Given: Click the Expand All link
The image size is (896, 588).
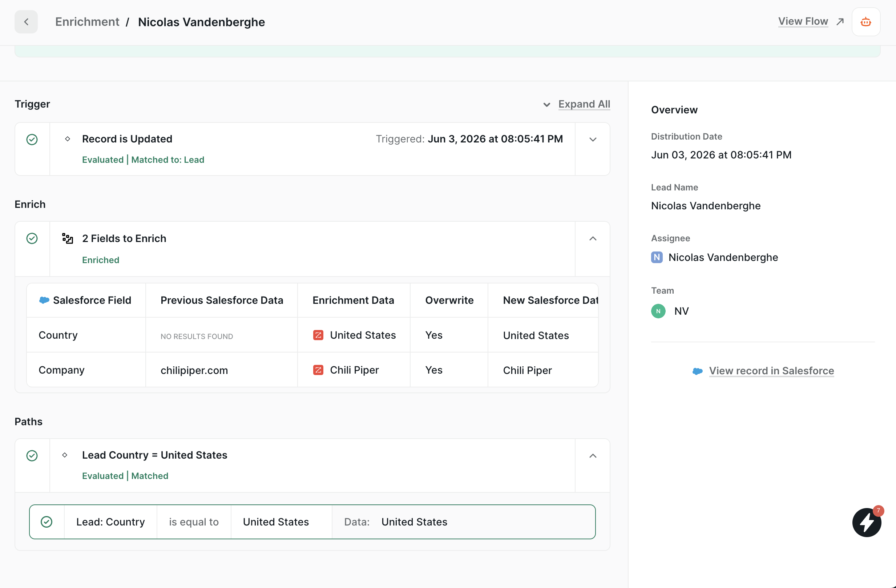Looking at the screenshot, I should (x=584, y=104).
